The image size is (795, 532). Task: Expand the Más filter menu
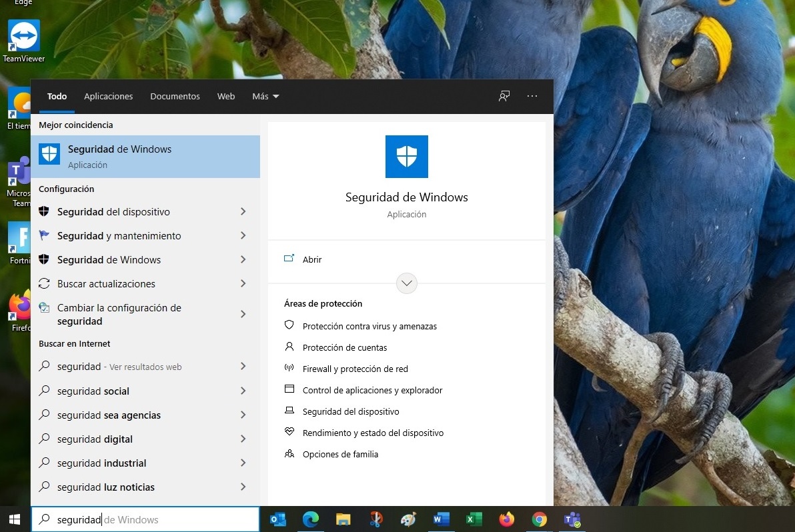click(x=265, y=96)
